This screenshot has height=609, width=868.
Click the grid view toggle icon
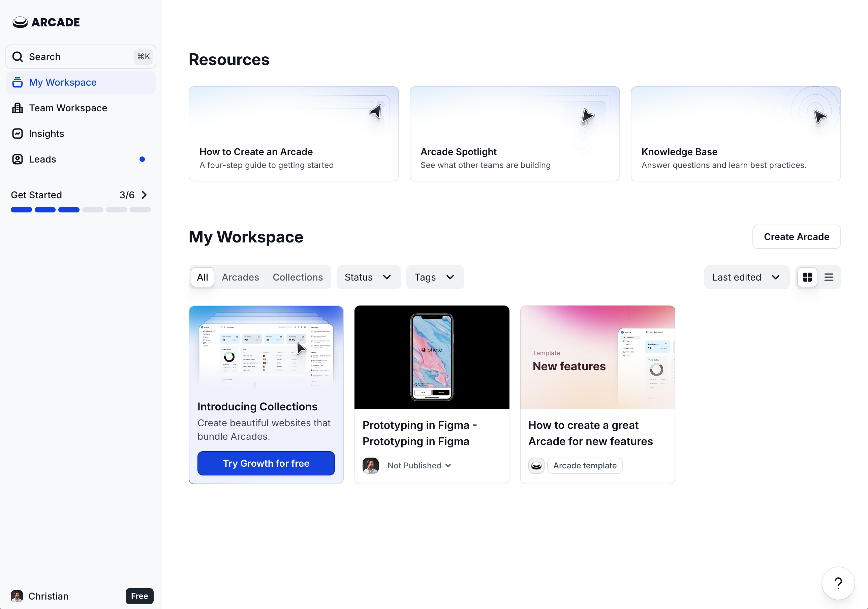pyautogui.click(x=807, y=277)
